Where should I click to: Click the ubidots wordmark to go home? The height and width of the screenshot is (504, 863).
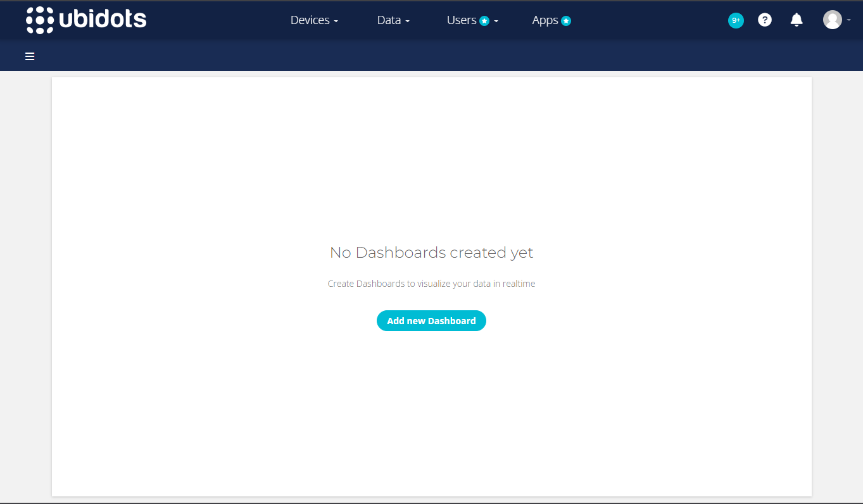pos(101,20)
